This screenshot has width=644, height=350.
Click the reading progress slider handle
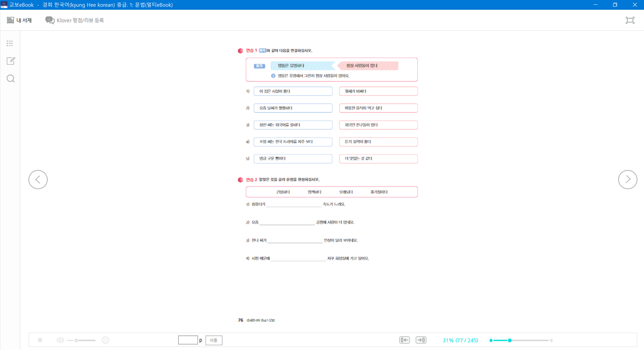(510, 340)
